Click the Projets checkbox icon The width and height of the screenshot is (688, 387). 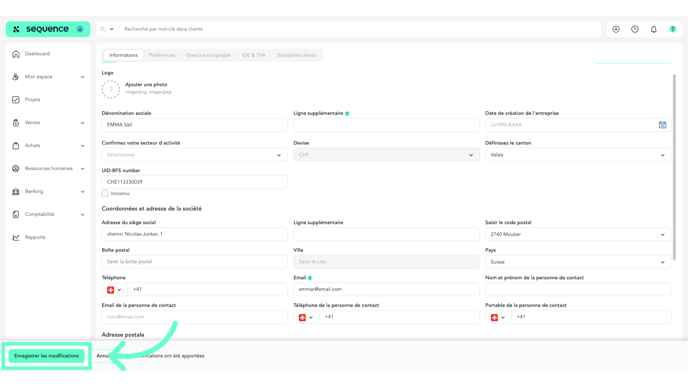point(16,100)
